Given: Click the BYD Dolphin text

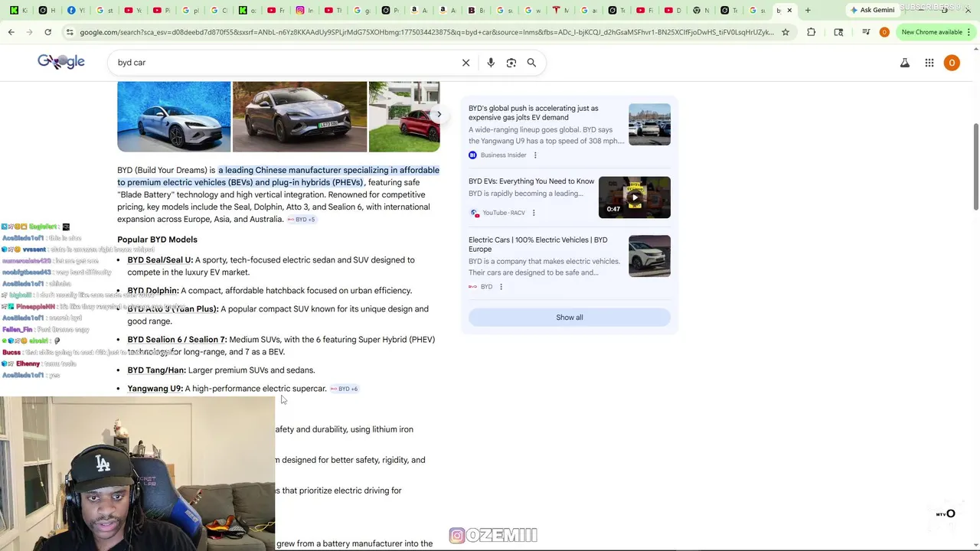Looking at the screenshot, I should (153, 291).
